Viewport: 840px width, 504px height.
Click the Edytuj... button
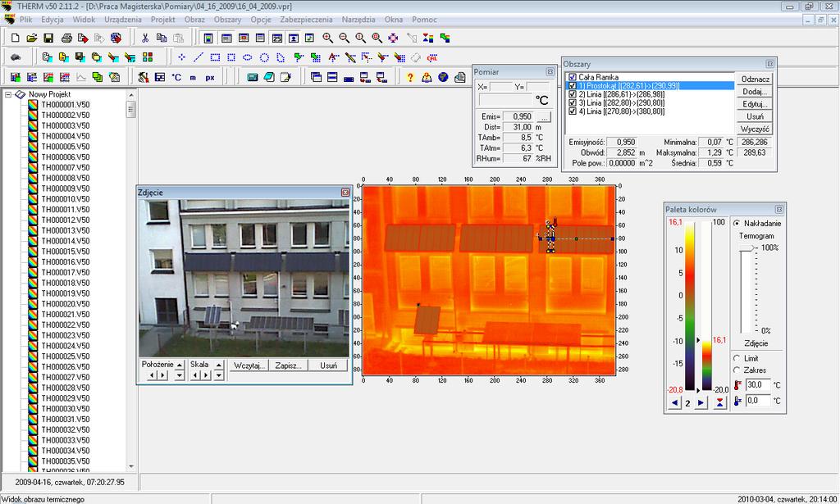coord(755,104)
